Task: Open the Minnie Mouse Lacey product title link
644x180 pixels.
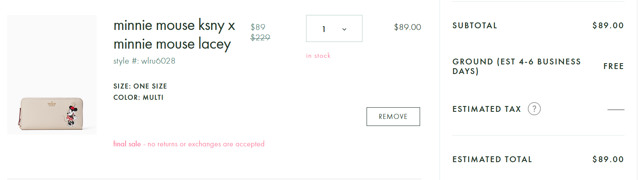Action: (x=174, y=35)
